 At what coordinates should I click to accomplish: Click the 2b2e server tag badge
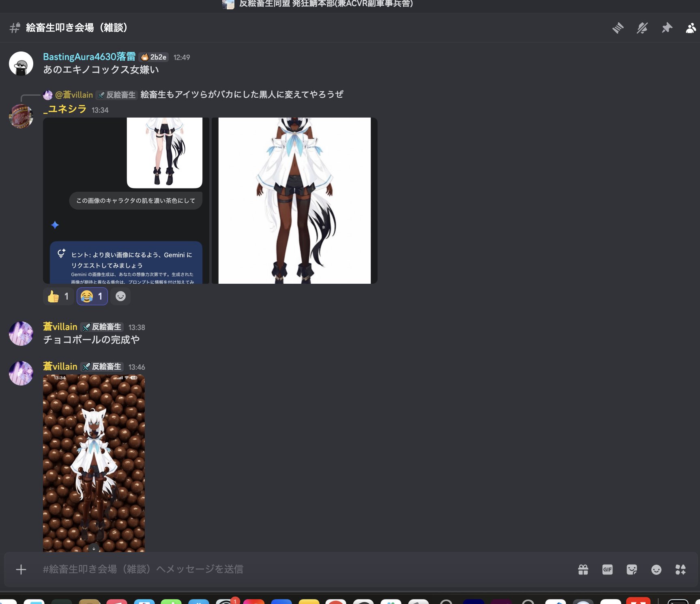[x=154, y=57]
